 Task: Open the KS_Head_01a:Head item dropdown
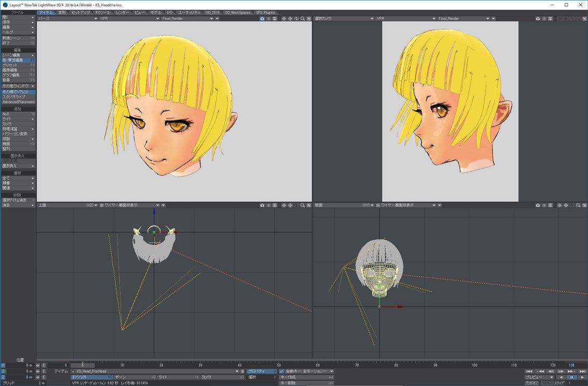155,371
